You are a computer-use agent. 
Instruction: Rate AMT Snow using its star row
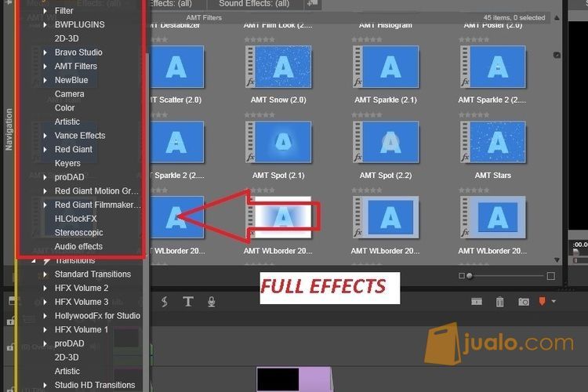(260, 40)
